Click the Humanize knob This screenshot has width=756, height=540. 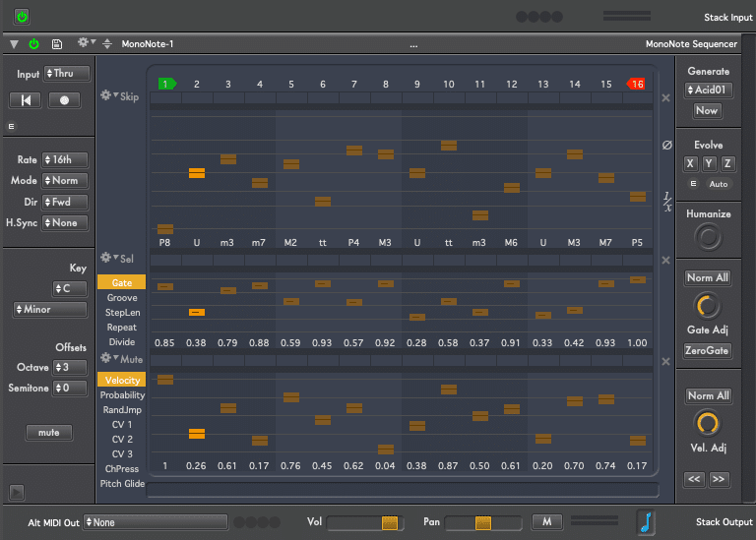[x=709, y=237]
